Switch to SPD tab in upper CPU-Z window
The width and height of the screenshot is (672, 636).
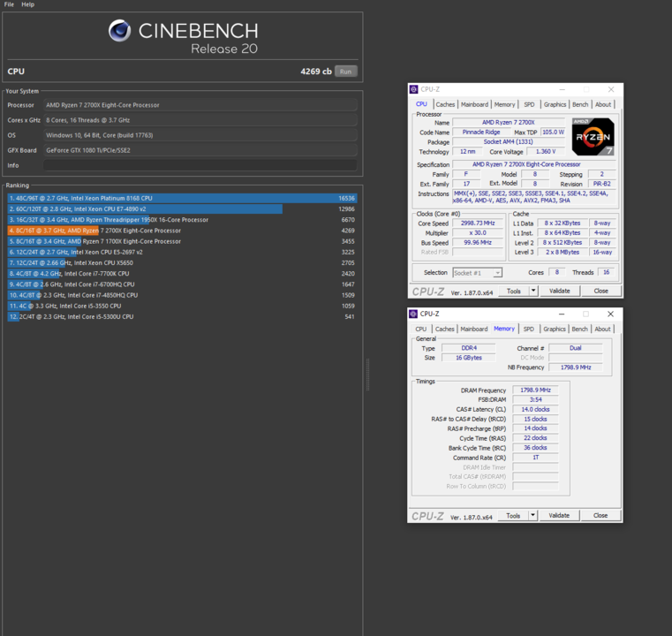(x=529, y=104)
